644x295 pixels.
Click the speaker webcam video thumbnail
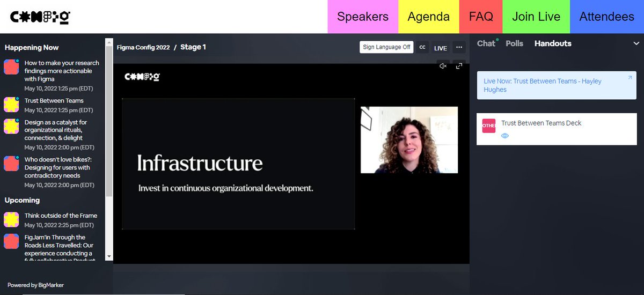pos(409,140)
